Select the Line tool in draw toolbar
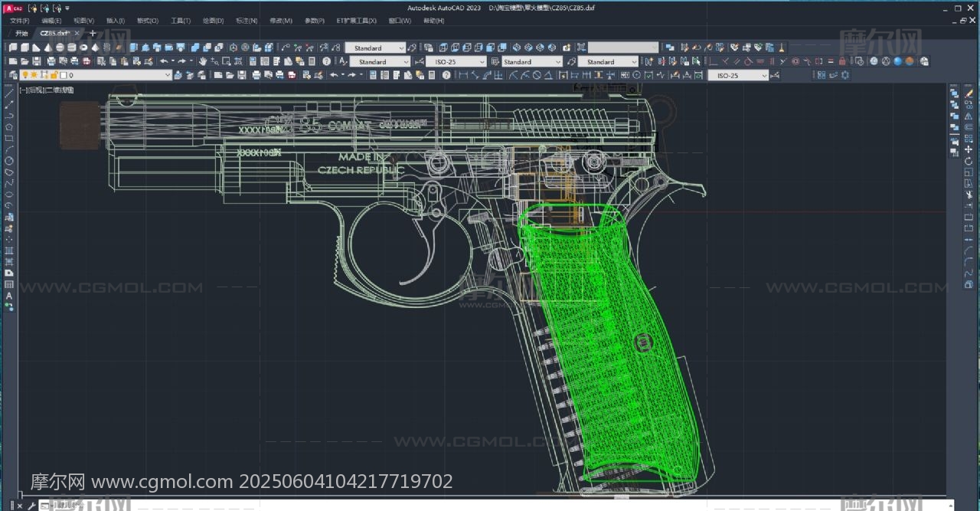 9,93
